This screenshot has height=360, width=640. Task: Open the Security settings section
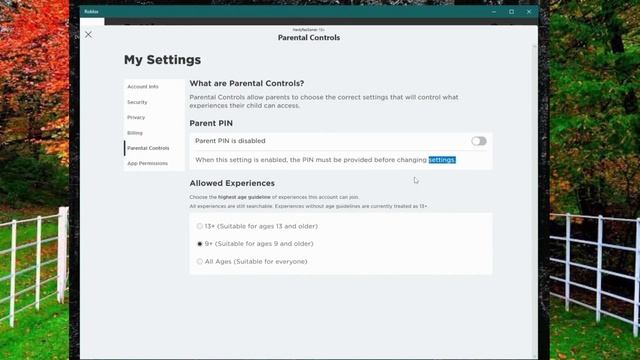click(x=137, y=102)
